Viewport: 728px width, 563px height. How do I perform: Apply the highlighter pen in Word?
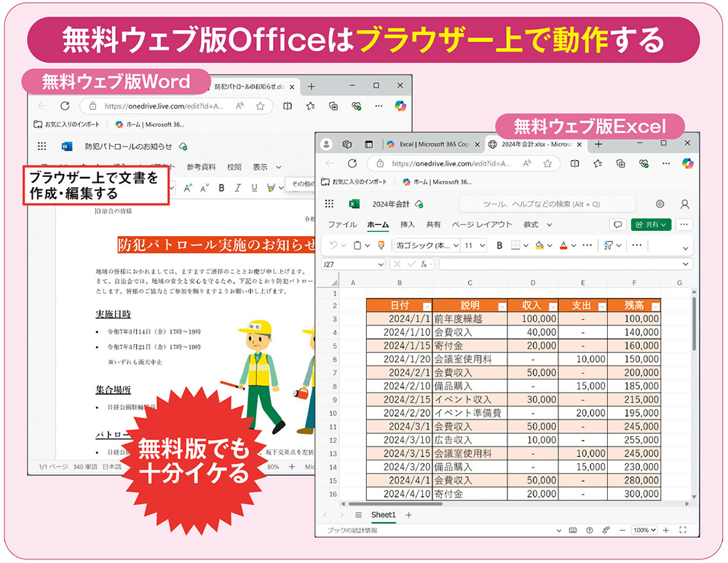tap(271, 188)
